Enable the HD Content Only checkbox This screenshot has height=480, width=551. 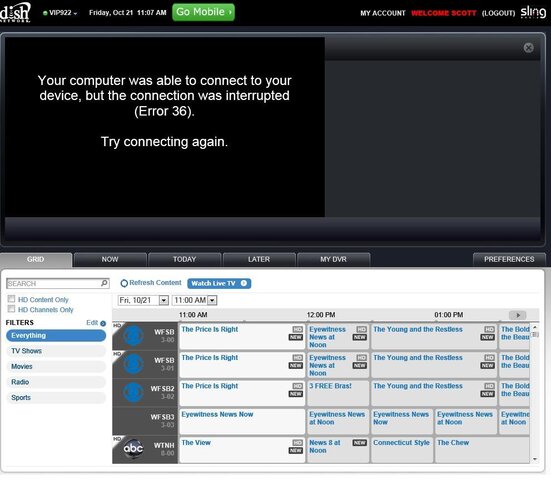12,299
